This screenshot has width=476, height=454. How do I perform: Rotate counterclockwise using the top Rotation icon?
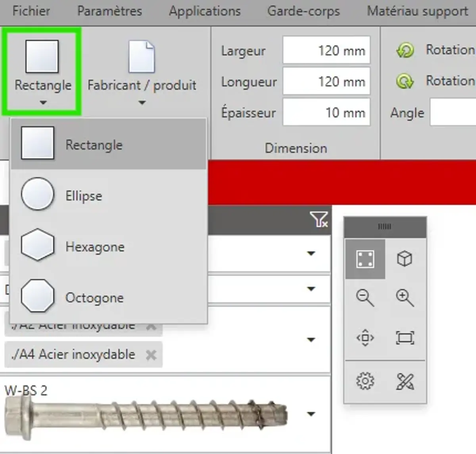click(405, 50)
